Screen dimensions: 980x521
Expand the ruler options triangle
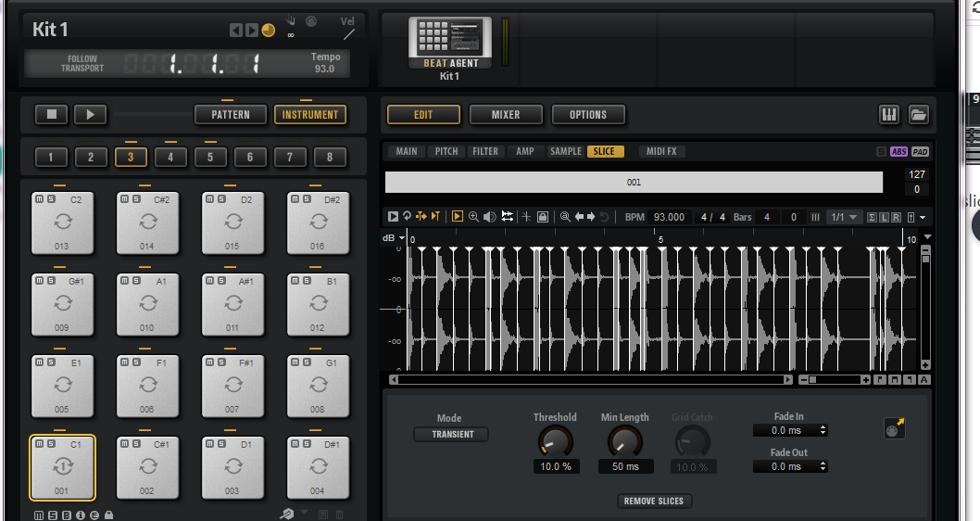pos(927,237)
